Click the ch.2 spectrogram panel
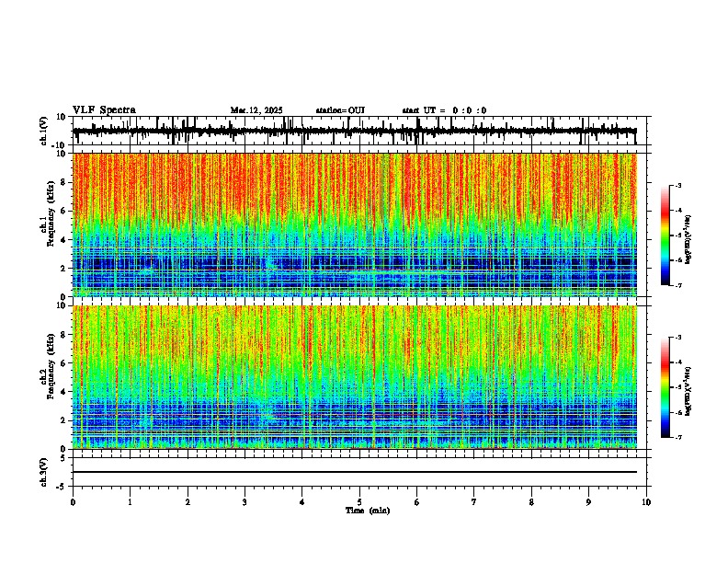 (355, 377)
